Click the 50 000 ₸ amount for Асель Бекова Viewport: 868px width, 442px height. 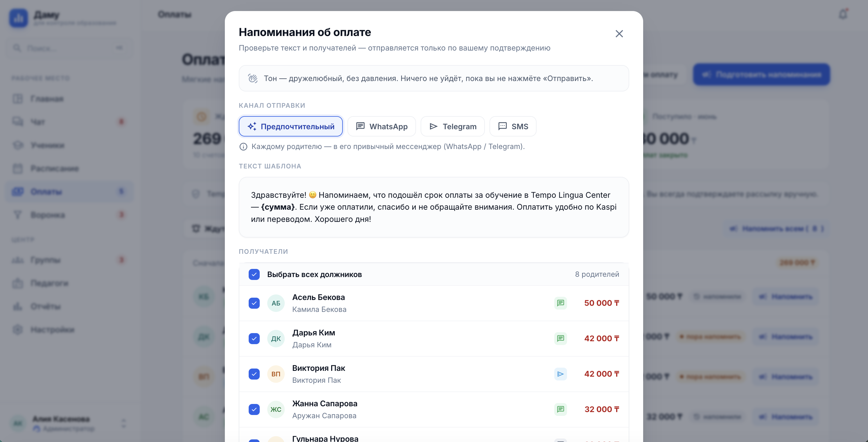pyautogui.click(x=601, y=303)
